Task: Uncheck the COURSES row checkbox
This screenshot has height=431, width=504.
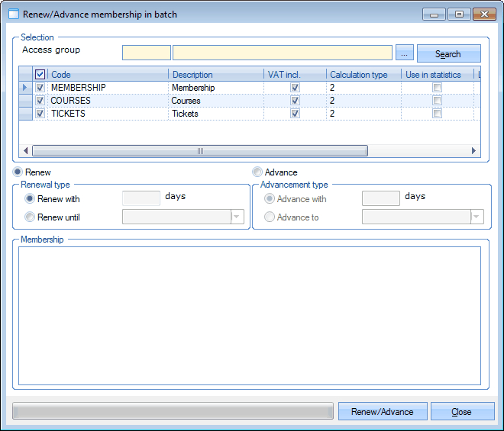Action: tap(40, 101)
